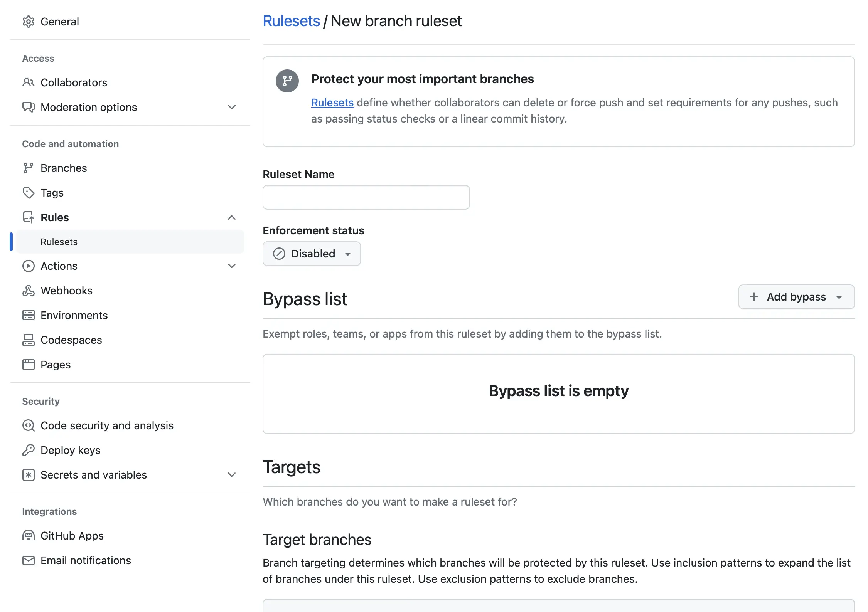
Task: Expand Secrets and variables section
Action: tap(231, 475)
